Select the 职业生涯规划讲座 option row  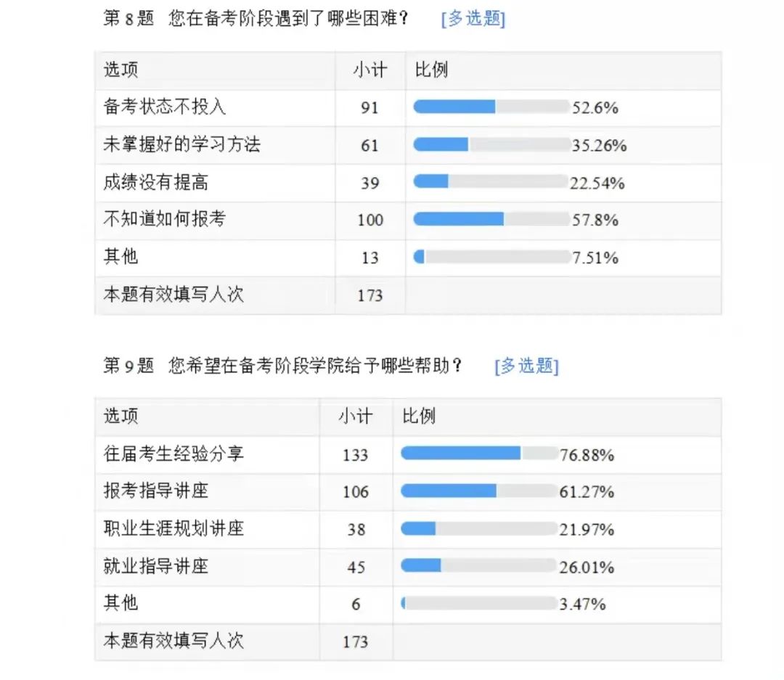point(408,529)
